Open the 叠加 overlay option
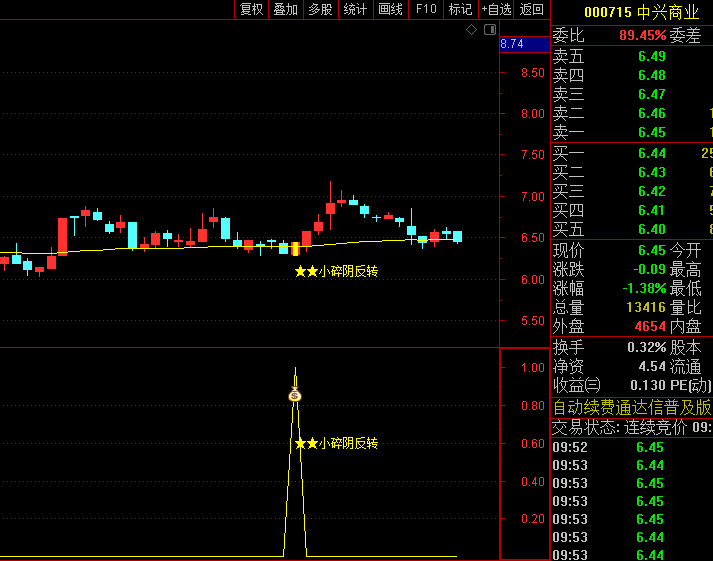 click(x=286, y=9)
